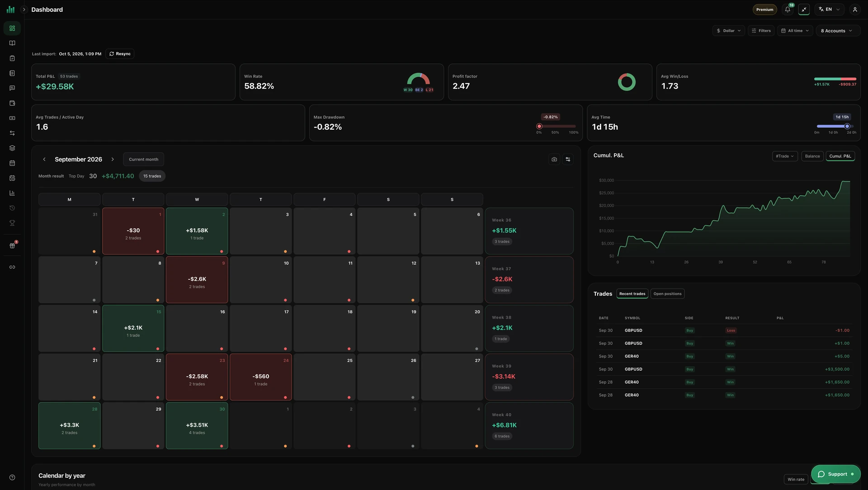Click the chain link sidebar icon
Image resolution: width=868 pixels, height=490 pixels.
[12, 267]
